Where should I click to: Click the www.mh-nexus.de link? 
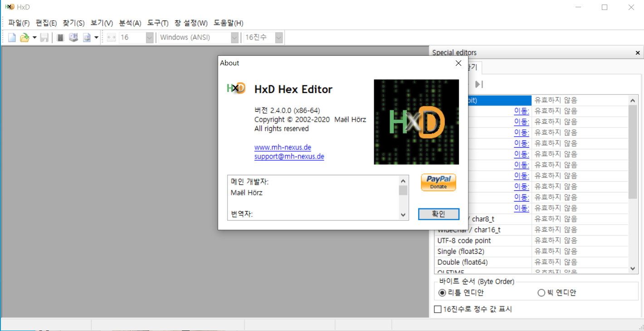tap(283, 148)
